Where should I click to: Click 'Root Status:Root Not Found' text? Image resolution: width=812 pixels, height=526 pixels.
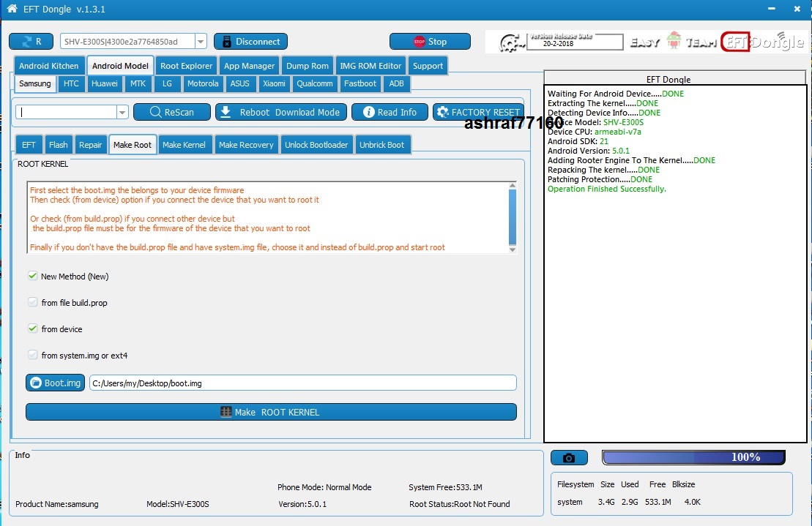click(459, 504)
